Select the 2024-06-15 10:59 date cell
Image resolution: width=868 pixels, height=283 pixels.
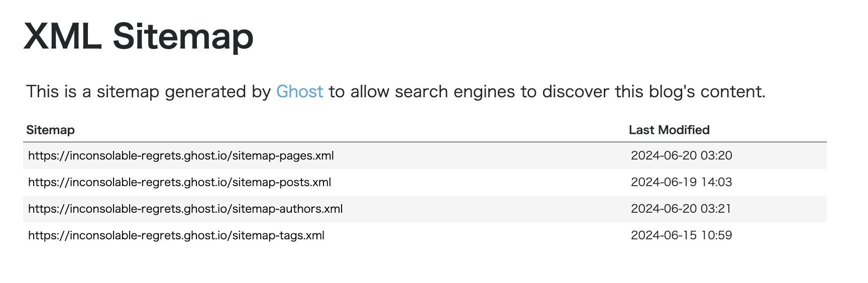tap(682, 235)
